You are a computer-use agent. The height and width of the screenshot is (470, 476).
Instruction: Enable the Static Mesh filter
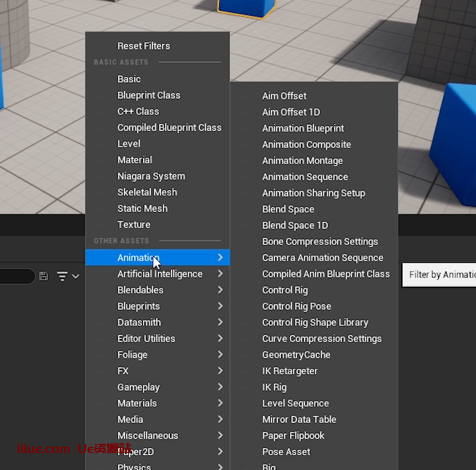142,208
